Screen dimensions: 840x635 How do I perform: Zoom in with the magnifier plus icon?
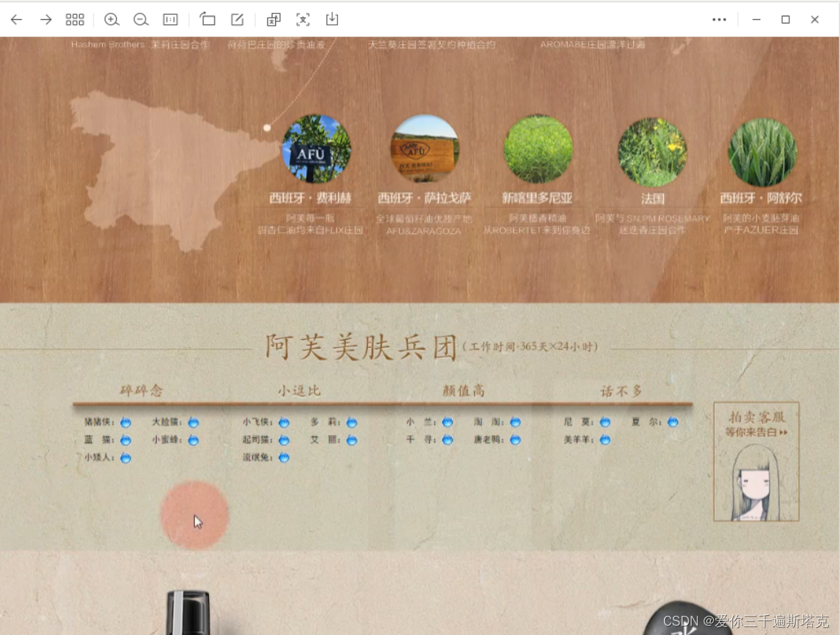tap(111, 20)
